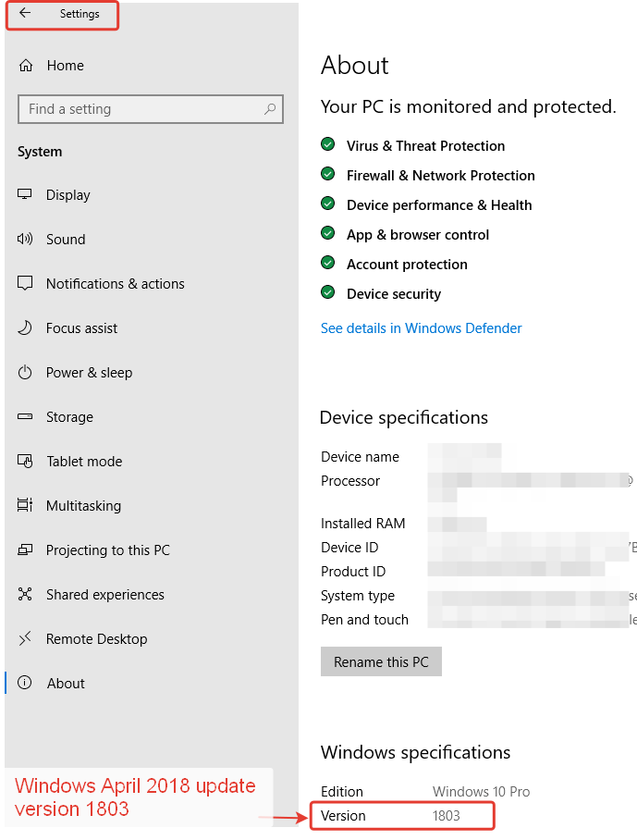637x840 pixels.
Task: Click the Device performance & Health text
Action: pyautogui.click(x=439, y=205)
